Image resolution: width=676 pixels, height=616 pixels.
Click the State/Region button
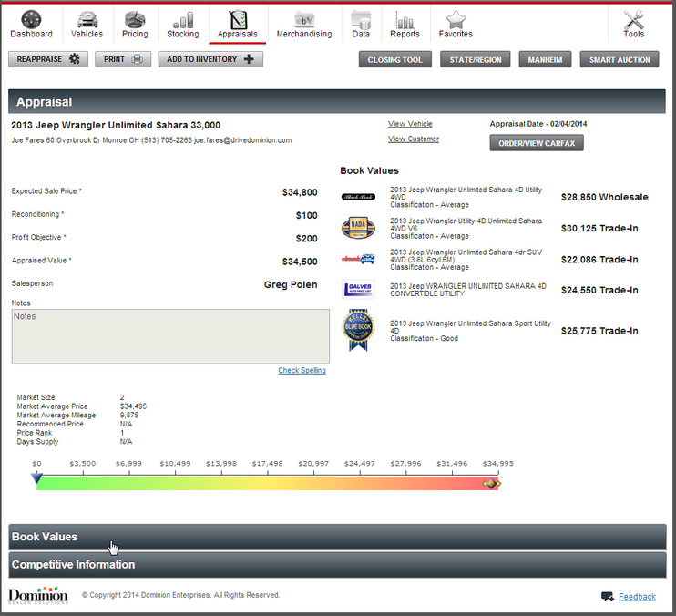(x=475, y=59)
